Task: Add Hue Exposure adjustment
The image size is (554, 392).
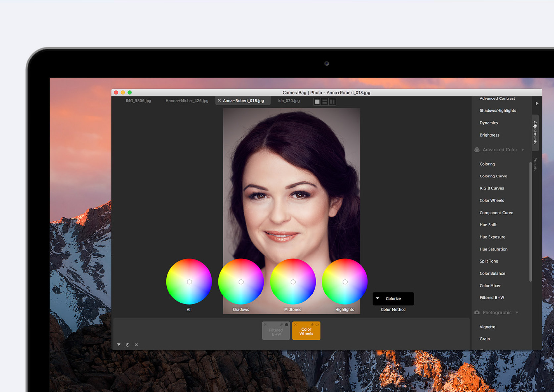Action: point(492,237)
